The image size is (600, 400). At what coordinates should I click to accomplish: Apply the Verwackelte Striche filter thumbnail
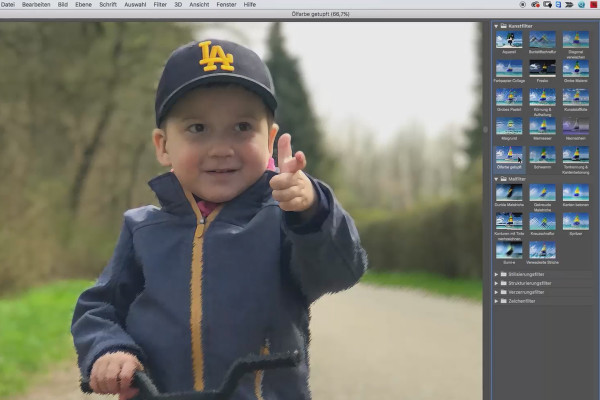pos(542,250)
